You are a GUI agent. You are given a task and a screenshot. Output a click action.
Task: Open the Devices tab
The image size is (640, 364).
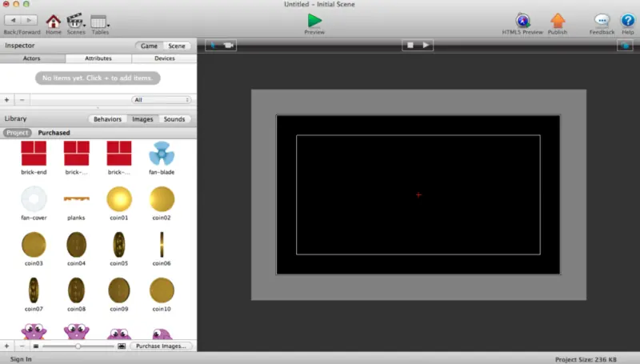coord(165,58)
